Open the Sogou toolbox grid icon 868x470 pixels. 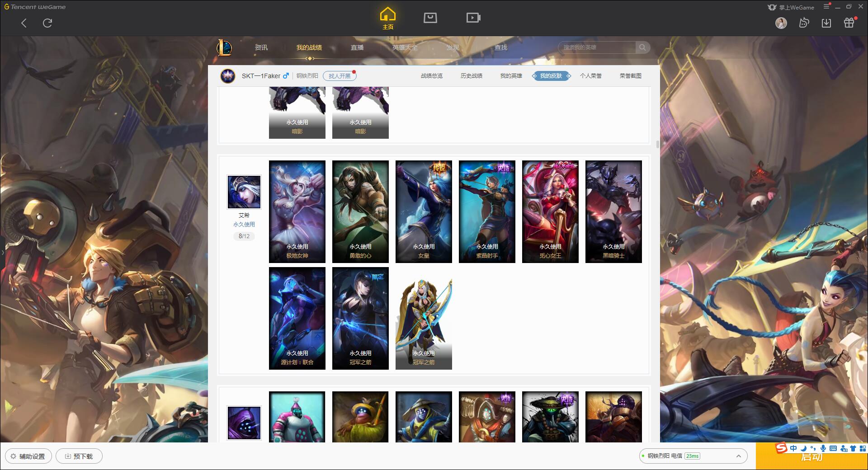point(863,448)
